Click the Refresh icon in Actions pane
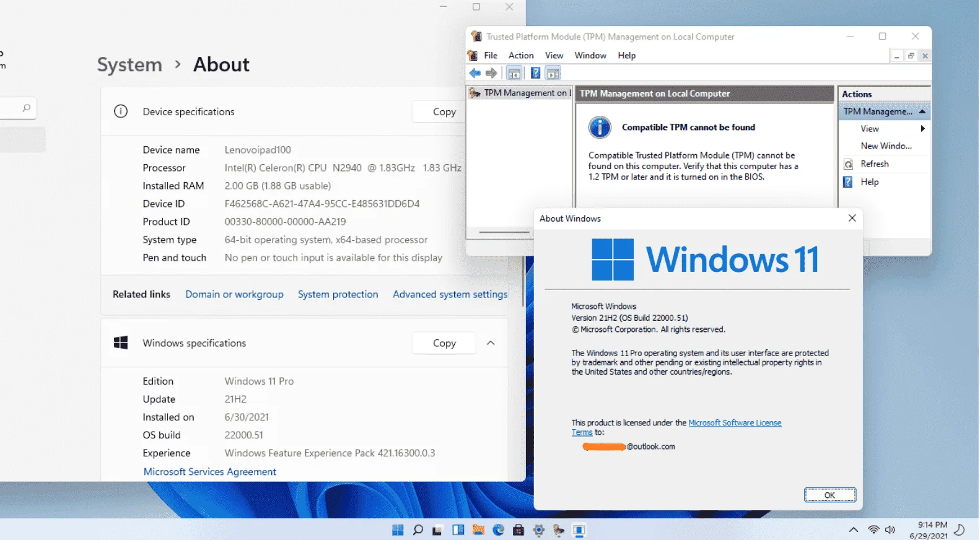 pyautogui.click(x=849, y=164)
